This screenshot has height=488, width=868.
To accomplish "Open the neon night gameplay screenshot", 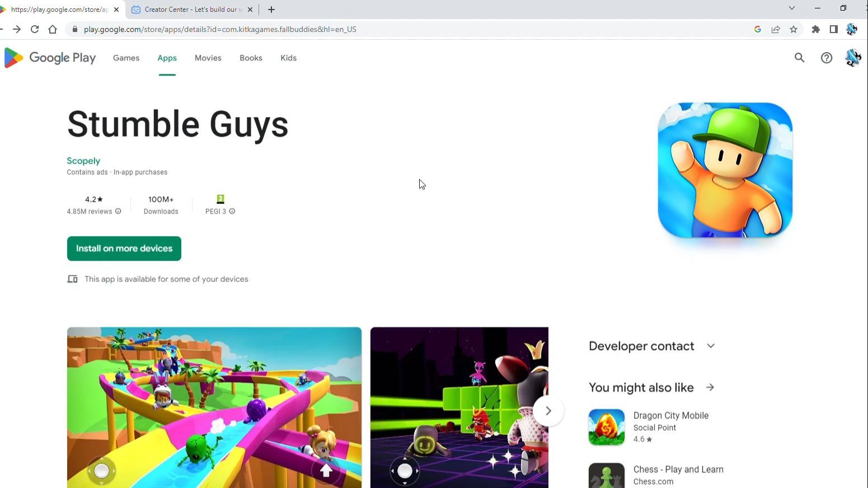I will tap(459, 407).
